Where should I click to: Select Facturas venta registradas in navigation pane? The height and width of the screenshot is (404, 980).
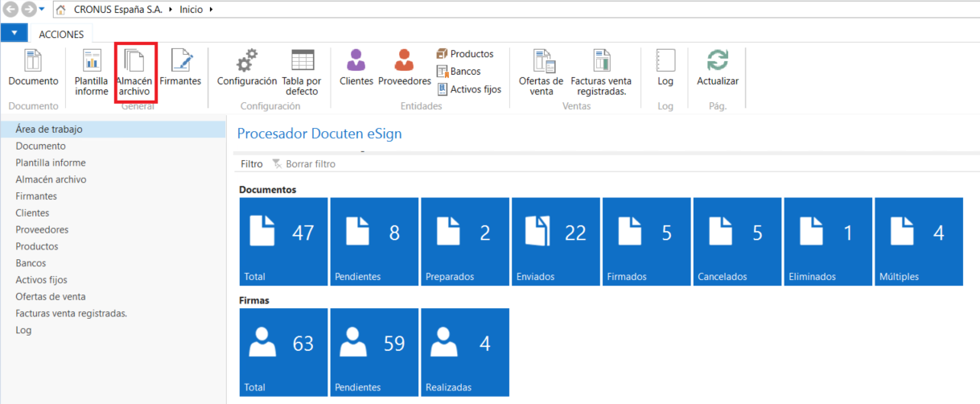coord(113,313)
